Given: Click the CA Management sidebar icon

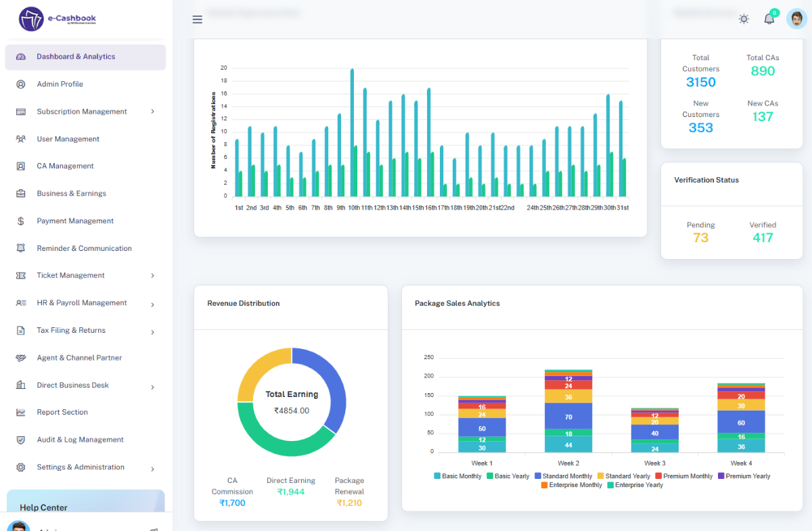Looking at the screenshot, I should coord(21,166).
